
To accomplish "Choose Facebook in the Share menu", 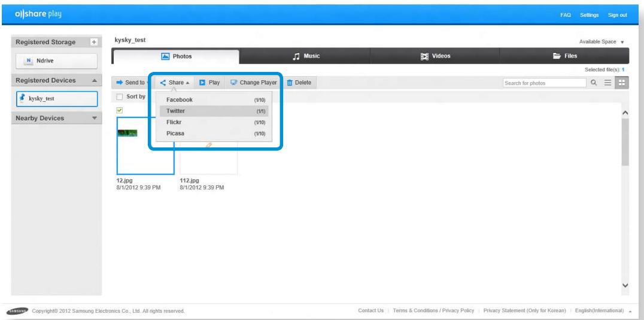I will [214, 100].
